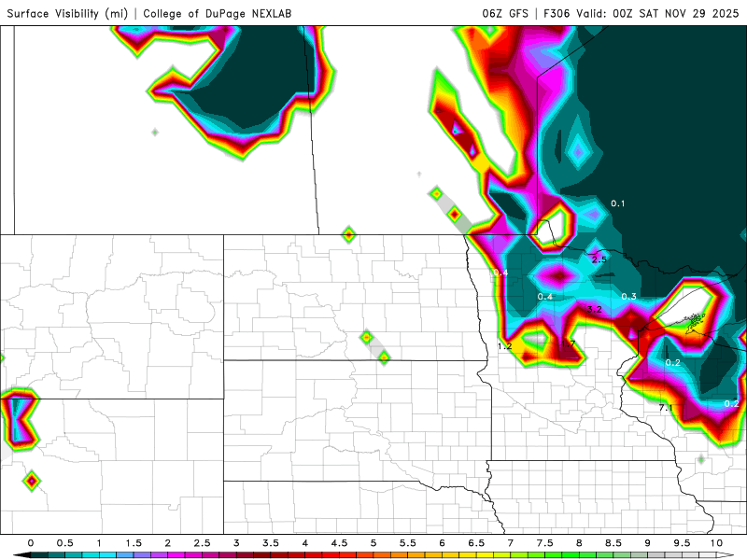This screenshot has width=747, height=560.
Task: Click the "9" colorbar scale label
Action: pos(647,543)
